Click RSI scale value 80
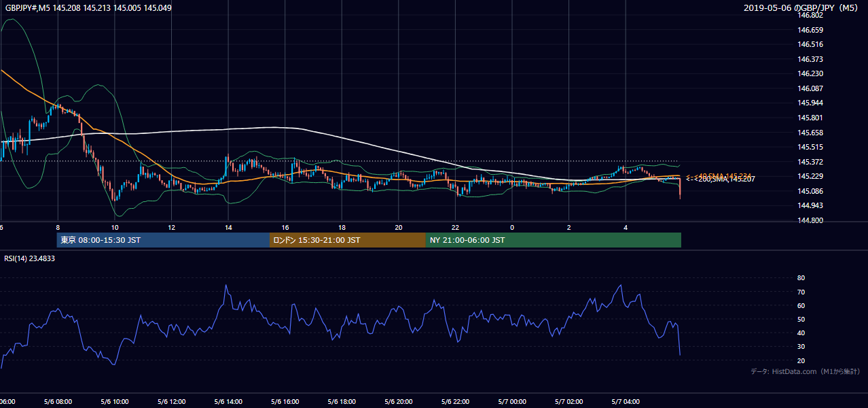This screenshot has height=408, width=868. 801,278
